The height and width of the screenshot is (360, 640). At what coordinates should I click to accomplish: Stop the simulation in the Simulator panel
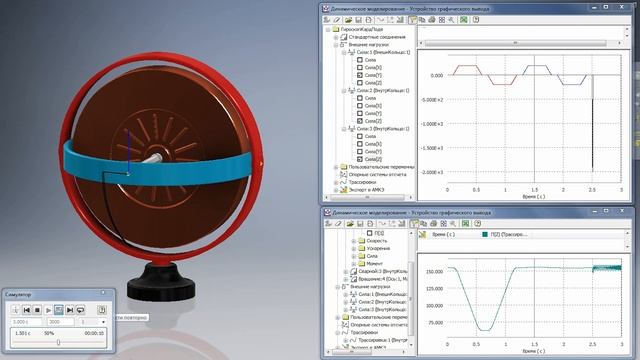37,310
